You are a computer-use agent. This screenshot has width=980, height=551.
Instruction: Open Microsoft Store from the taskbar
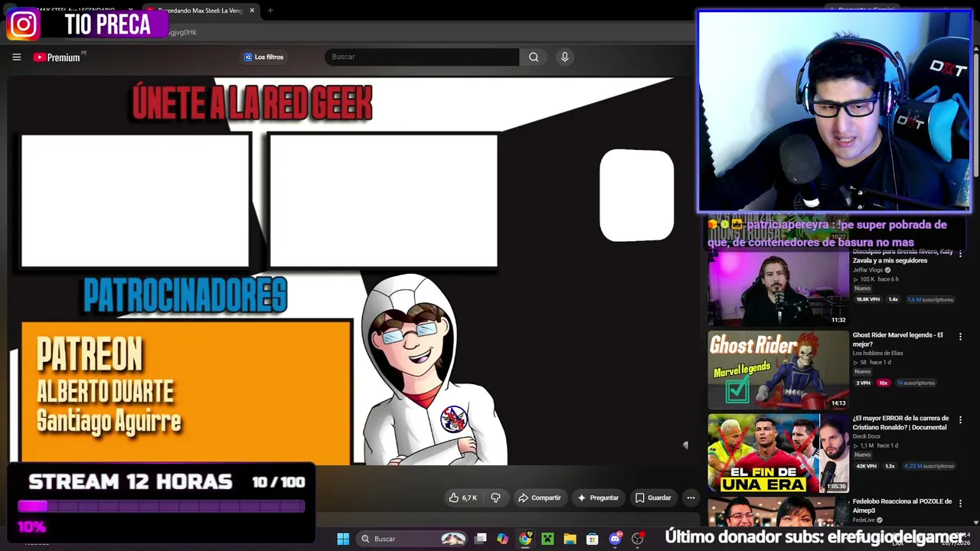(593, 539)
